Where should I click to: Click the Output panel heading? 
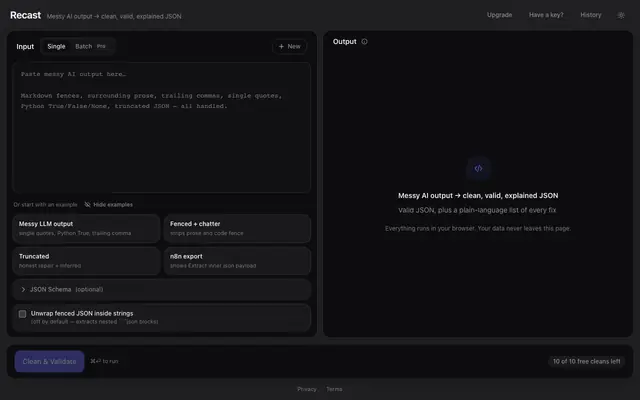click(x=344, y=42)
